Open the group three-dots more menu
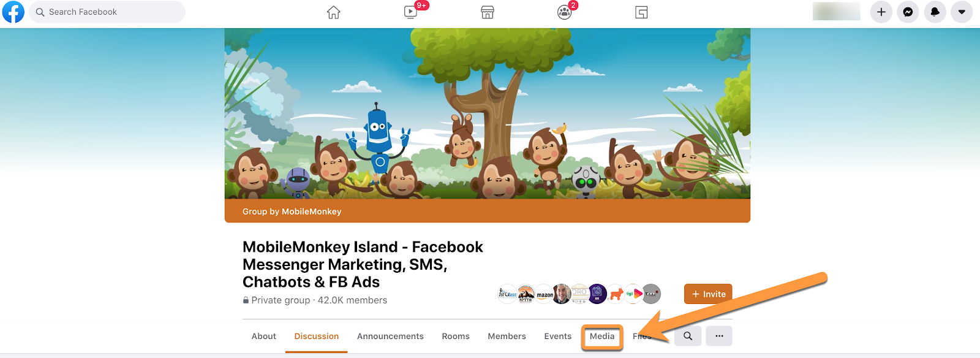This screenshot has height=358, width=980. coord(719,336)
